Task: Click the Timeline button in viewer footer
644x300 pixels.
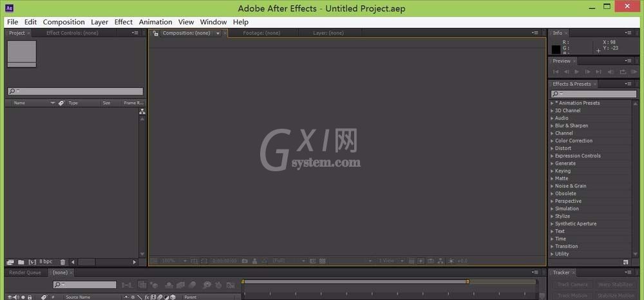Action: point(430,261)
